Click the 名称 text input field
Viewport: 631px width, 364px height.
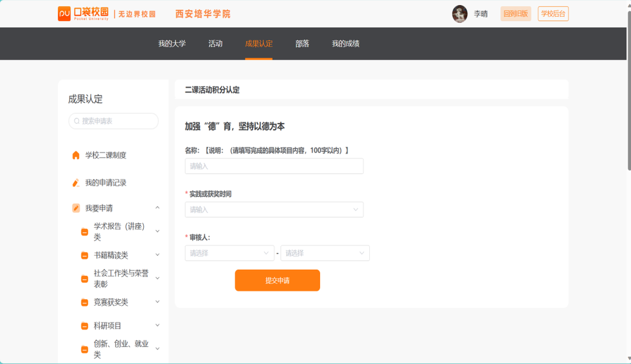click(x=274, y=167)
